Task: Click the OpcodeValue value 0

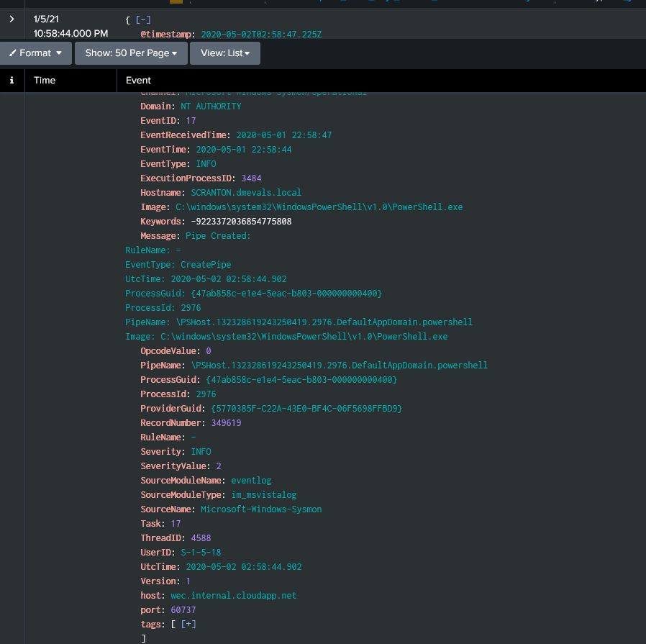Action: point(209,351)
